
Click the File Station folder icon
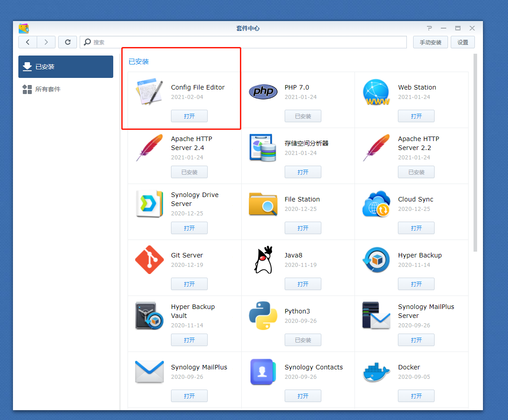coord(263,204)
